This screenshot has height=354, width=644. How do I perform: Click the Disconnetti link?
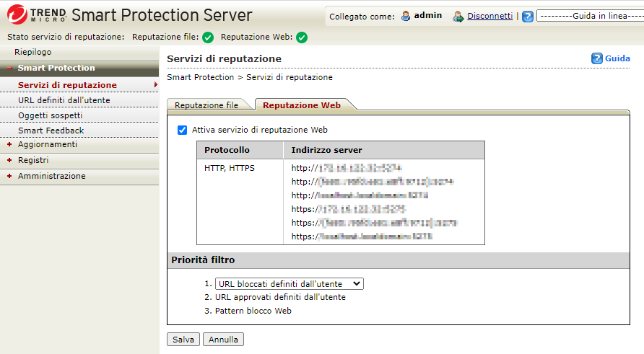coord(489,16)
